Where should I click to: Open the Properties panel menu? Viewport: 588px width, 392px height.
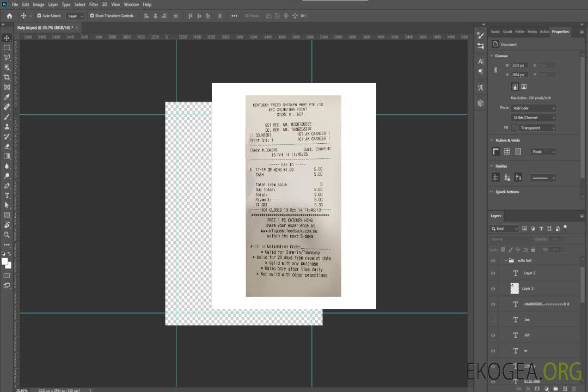tap(581, 32)
